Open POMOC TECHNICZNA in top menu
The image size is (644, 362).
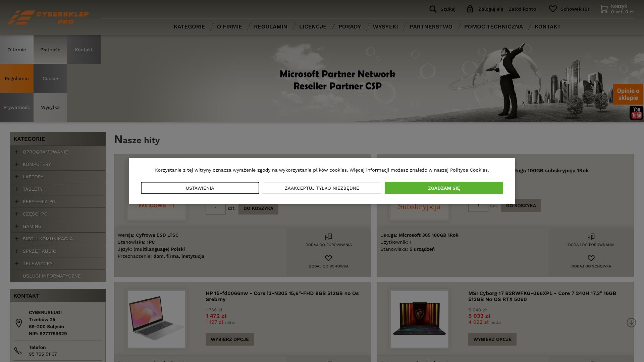tap(493, 27)
